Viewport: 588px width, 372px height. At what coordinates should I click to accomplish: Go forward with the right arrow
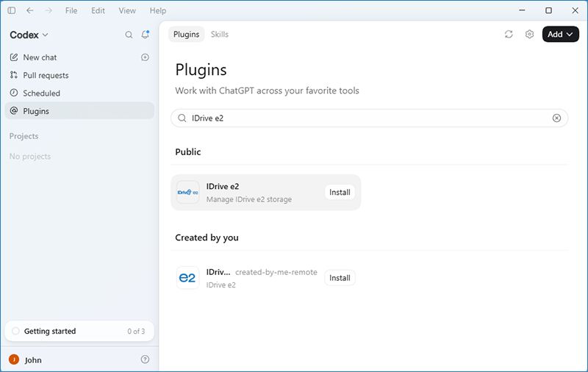tap(49, 10)
